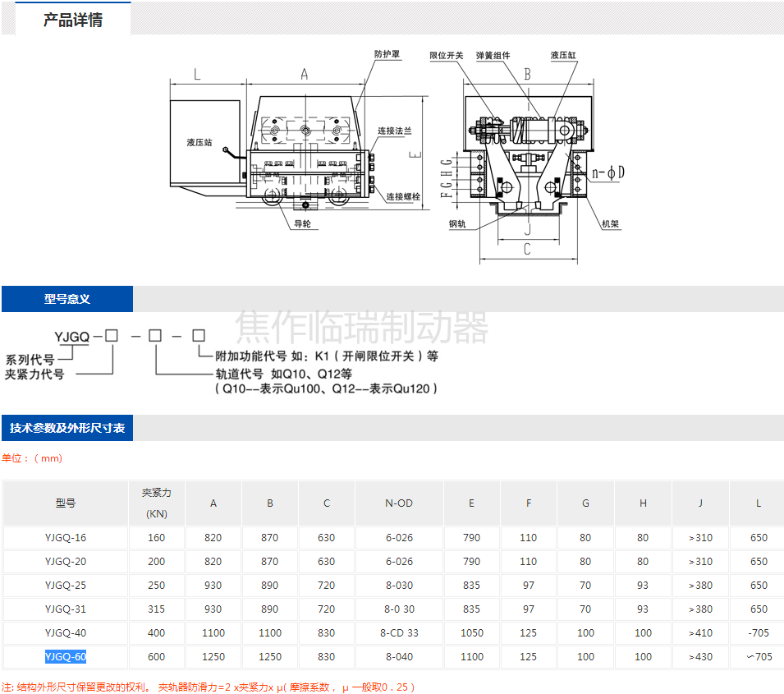Image resolution: width=784 pixels, height=694 pixels.
Task: Click the YJGQ model code text
Action: [x=71, y=336]
